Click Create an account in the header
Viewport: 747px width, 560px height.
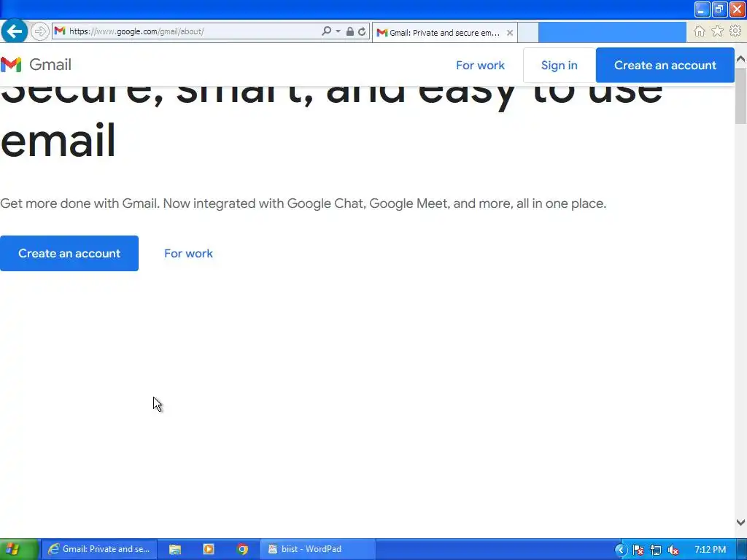tap(665, 65)
